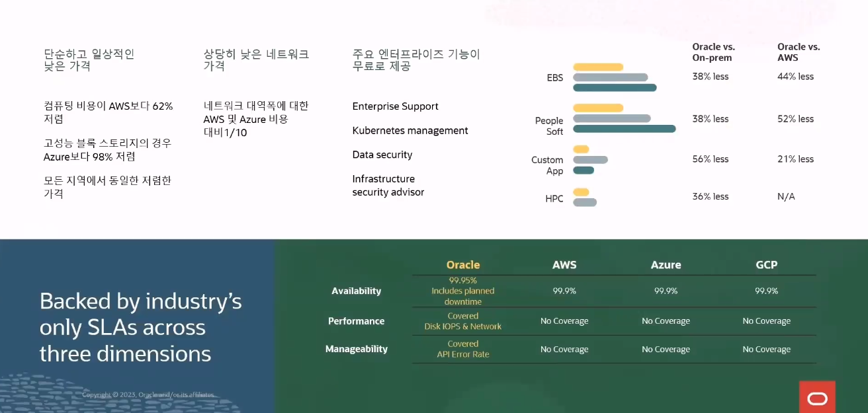Click the AWS '99.9%' availability cell

[564, 291]
